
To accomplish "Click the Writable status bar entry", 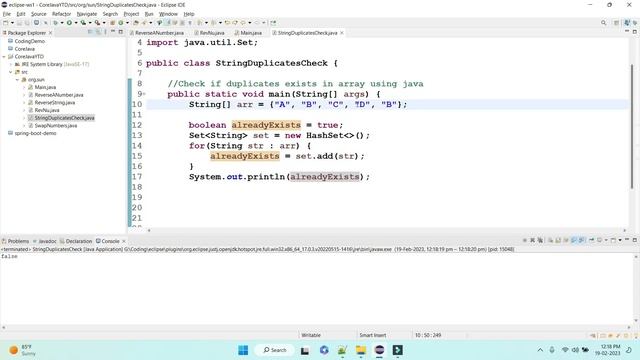I will click(x=311, y=335).
